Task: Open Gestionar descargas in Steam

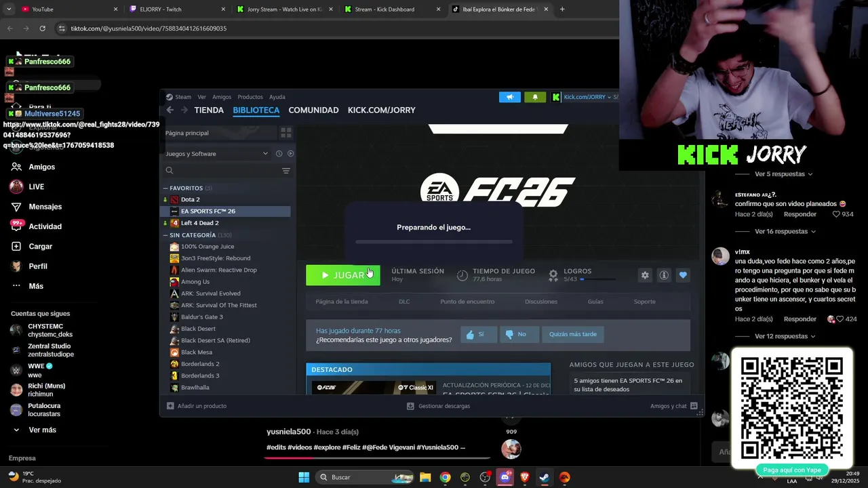Action: 438,406
